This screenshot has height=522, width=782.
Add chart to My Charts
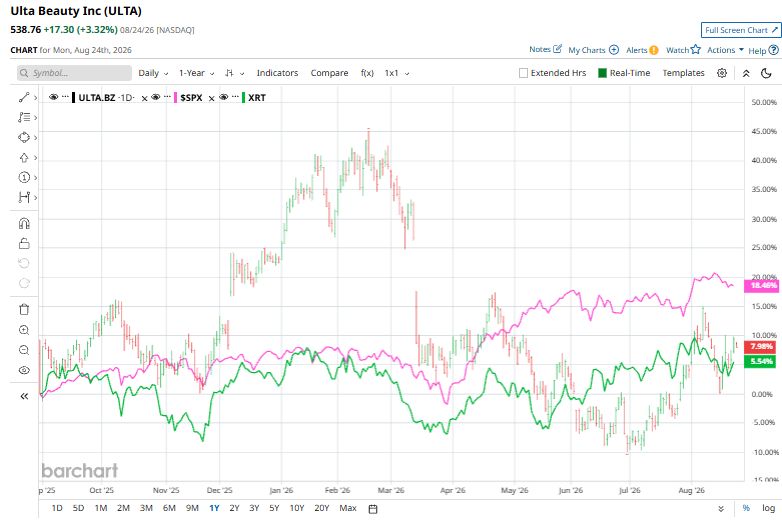[x=593, y=50]
